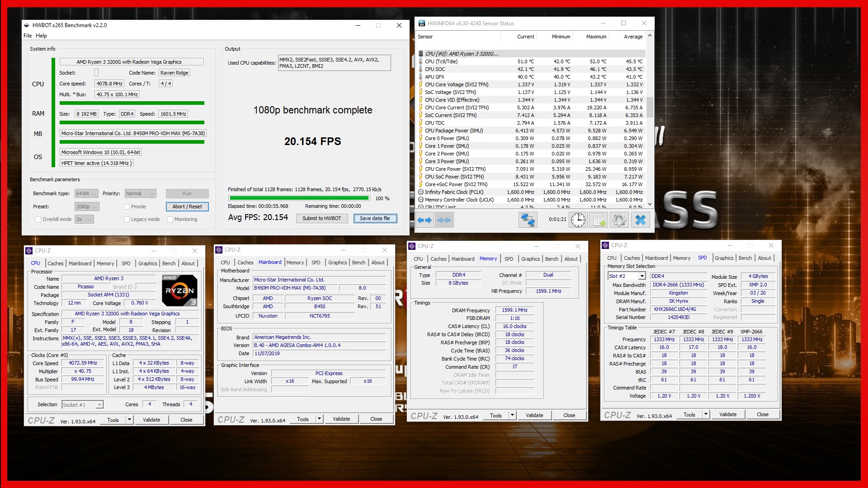Open HWiNFO sensor settings gear icon
The image size is (868, 488).
[619, 220]
